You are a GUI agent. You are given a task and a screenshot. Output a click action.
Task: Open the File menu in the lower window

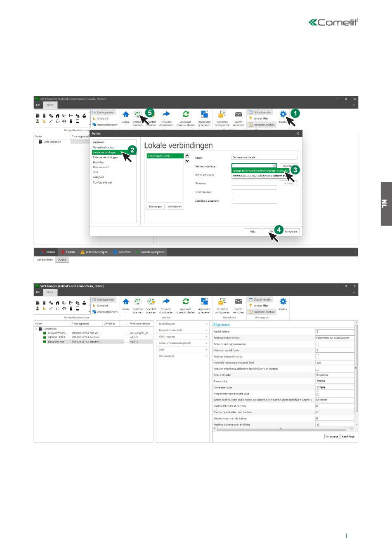pos(38,292)
